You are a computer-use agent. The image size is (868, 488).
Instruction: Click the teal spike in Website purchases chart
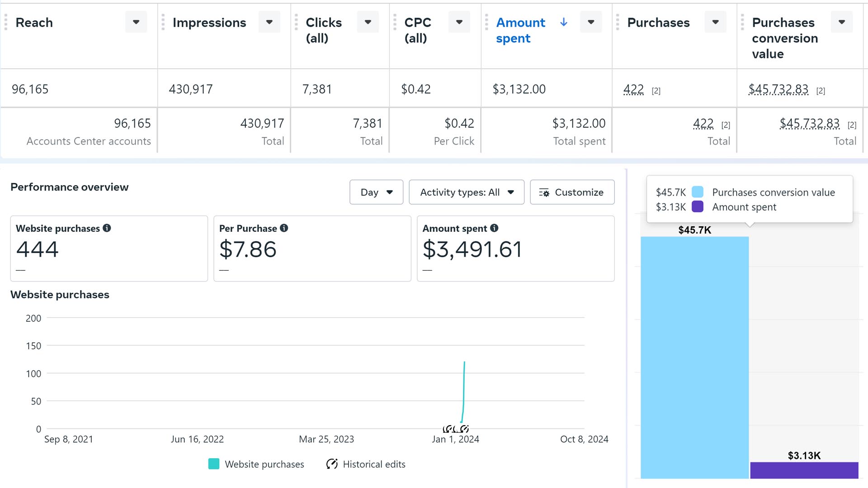point(463,391)
